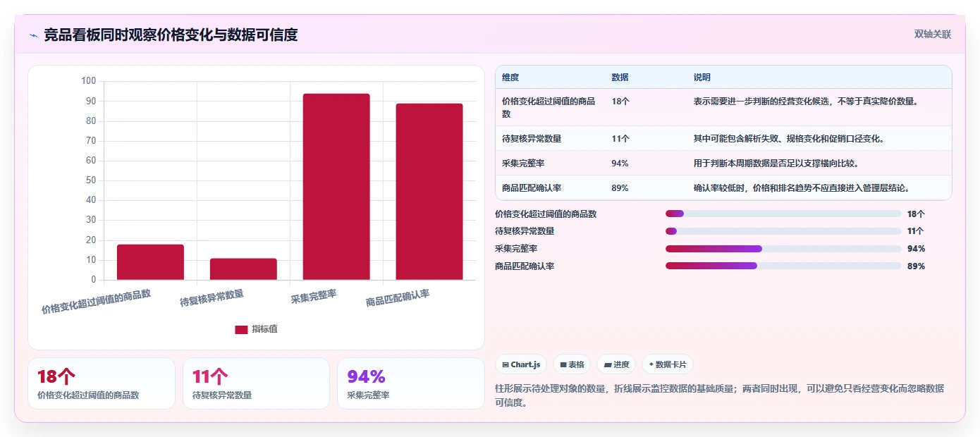Viewport: 980px width, 437px height.
Task: Click the 价格变化超过阈值的商品数 table cell
Action: pos(550,107)
